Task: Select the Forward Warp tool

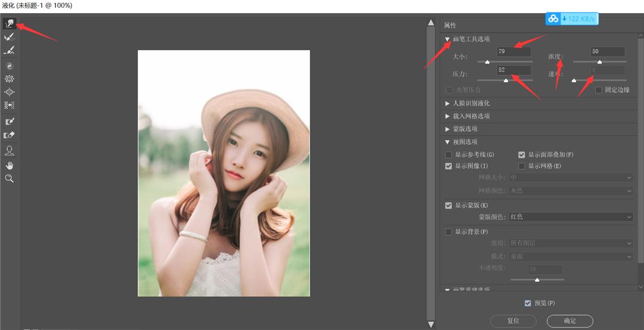Action: (9, 24)
